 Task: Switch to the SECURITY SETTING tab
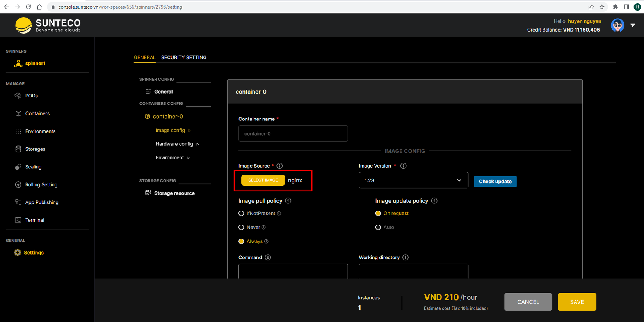184,57
